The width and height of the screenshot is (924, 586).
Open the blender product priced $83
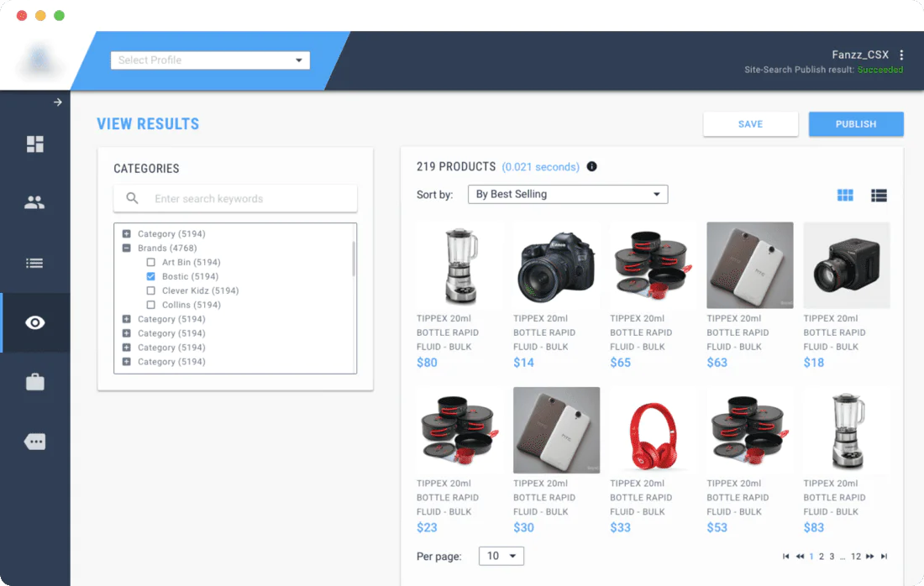click(x=846, y=430)
